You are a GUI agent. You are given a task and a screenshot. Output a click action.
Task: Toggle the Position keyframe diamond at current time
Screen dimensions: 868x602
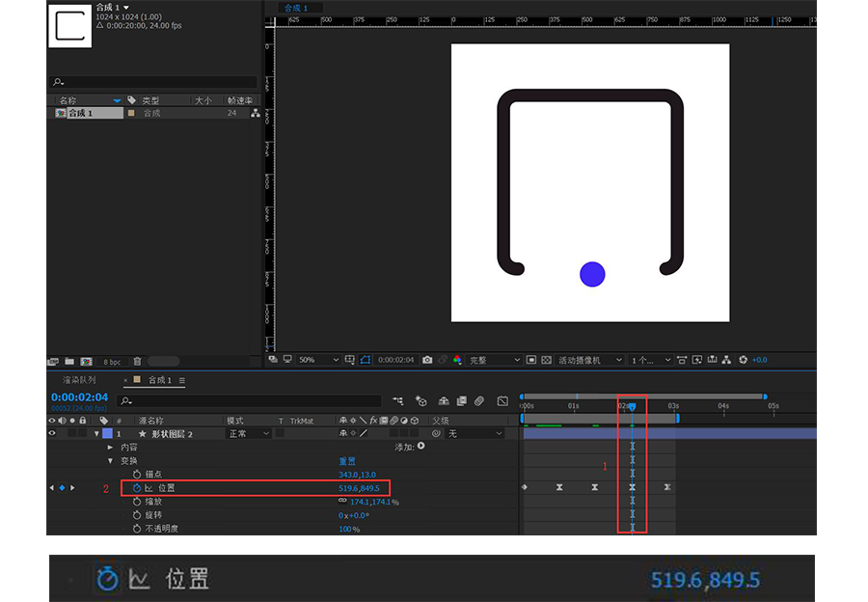coord(62,488)
